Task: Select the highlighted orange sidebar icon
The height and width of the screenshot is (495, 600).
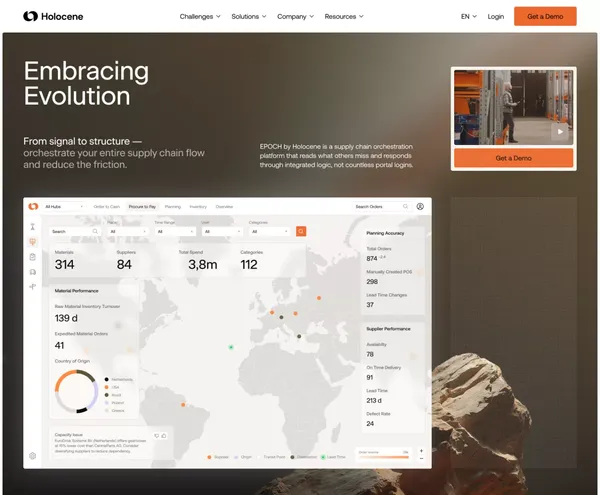Action: 33,242
